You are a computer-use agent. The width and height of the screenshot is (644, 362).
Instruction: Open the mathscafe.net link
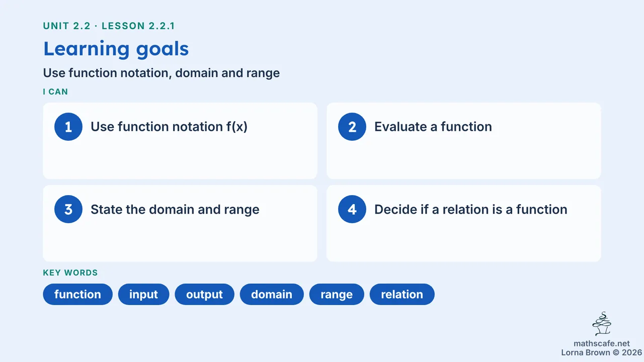click(x=602, y=344)
